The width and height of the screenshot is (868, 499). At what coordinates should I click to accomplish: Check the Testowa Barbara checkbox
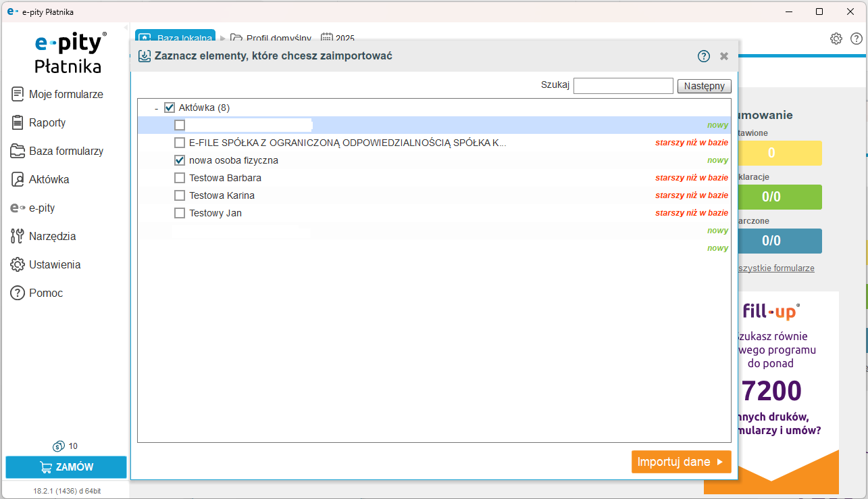click(180, 178)
